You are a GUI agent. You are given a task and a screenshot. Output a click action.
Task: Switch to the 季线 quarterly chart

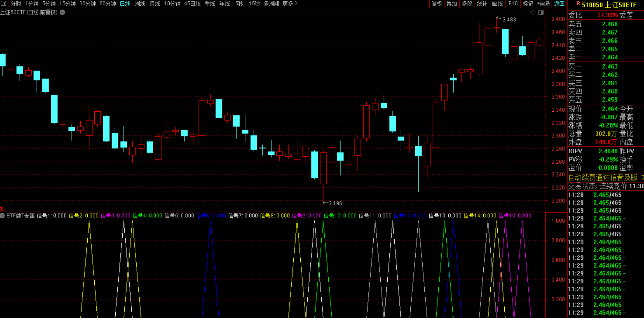(x=210, y=3)
